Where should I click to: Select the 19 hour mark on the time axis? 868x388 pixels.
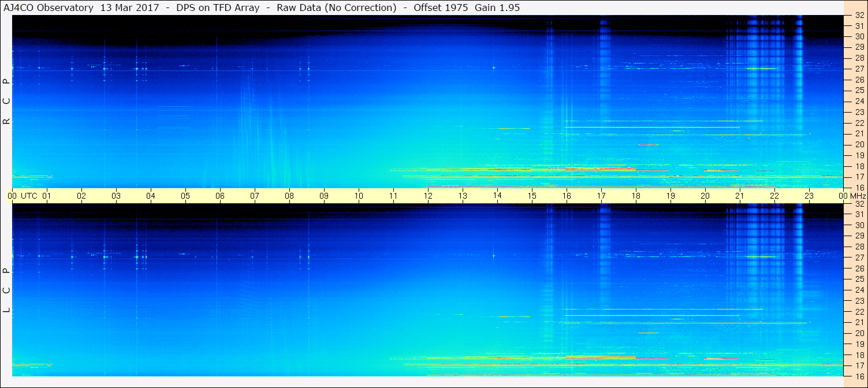pos(670,196)
